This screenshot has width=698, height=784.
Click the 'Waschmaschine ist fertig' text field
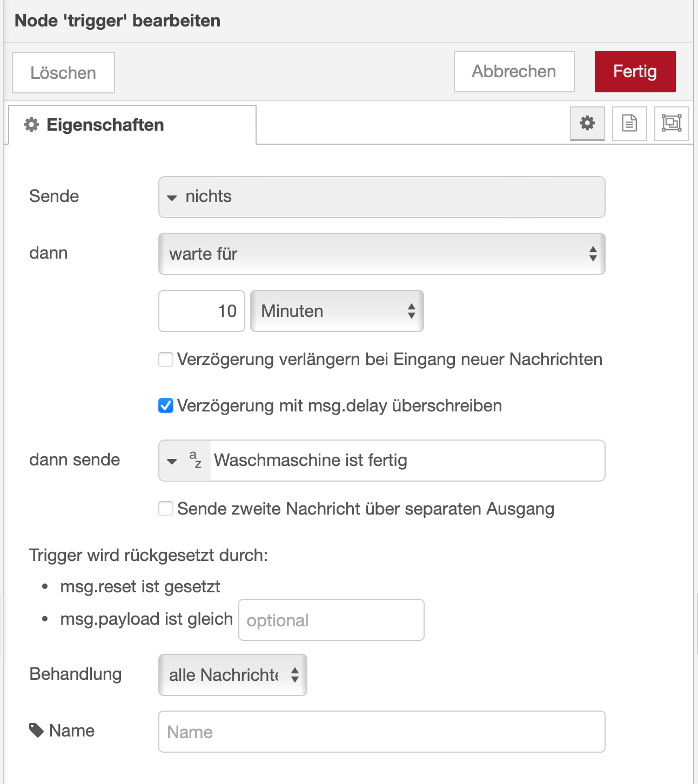(x=407, y=461)
